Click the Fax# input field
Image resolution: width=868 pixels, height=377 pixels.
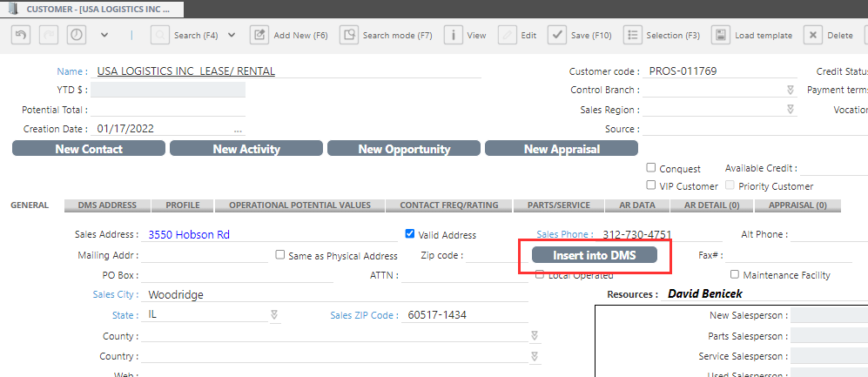pos(789,255)
